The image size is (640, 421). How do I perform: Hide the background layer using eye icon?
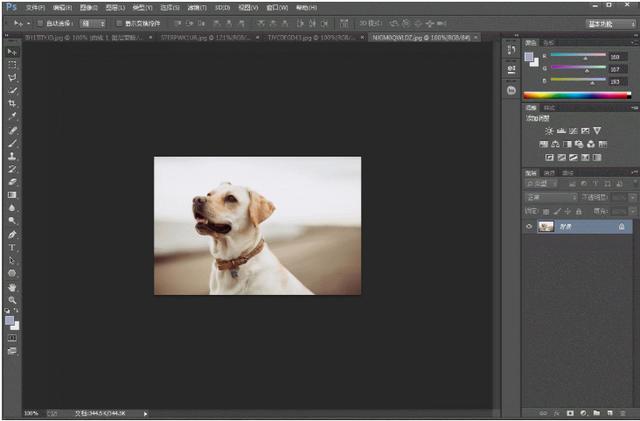coord(530,227)
